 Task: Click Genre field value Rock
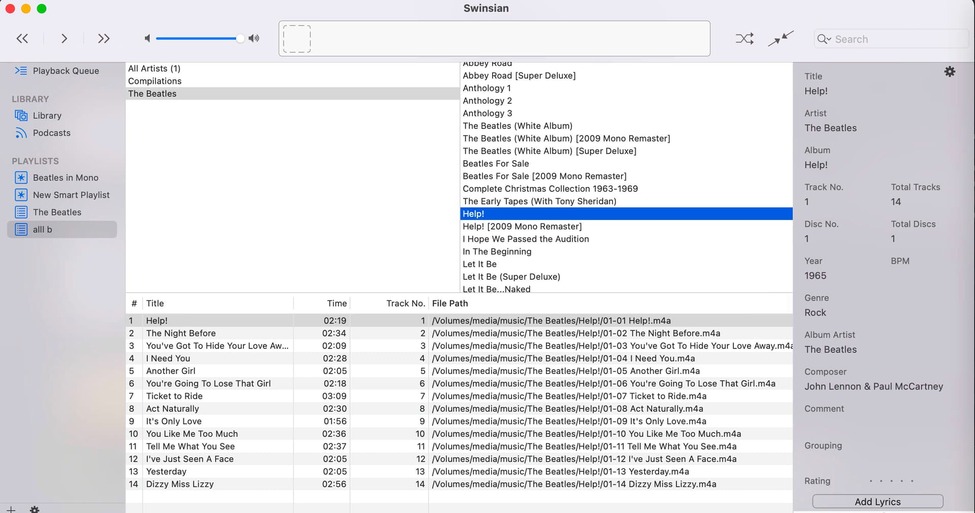pyautogui.click(x=815, y=313)
